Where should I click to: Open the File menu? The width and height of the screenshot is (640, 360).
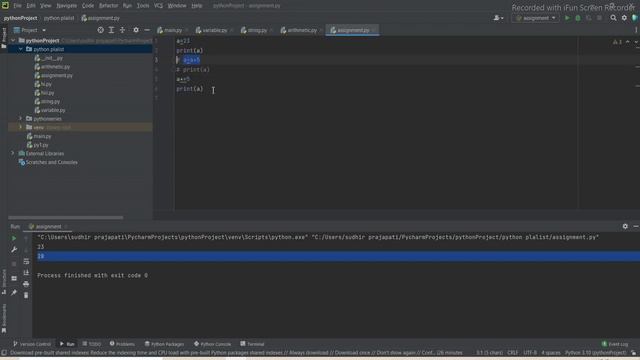pyautogui.click(x=17, y=6)
